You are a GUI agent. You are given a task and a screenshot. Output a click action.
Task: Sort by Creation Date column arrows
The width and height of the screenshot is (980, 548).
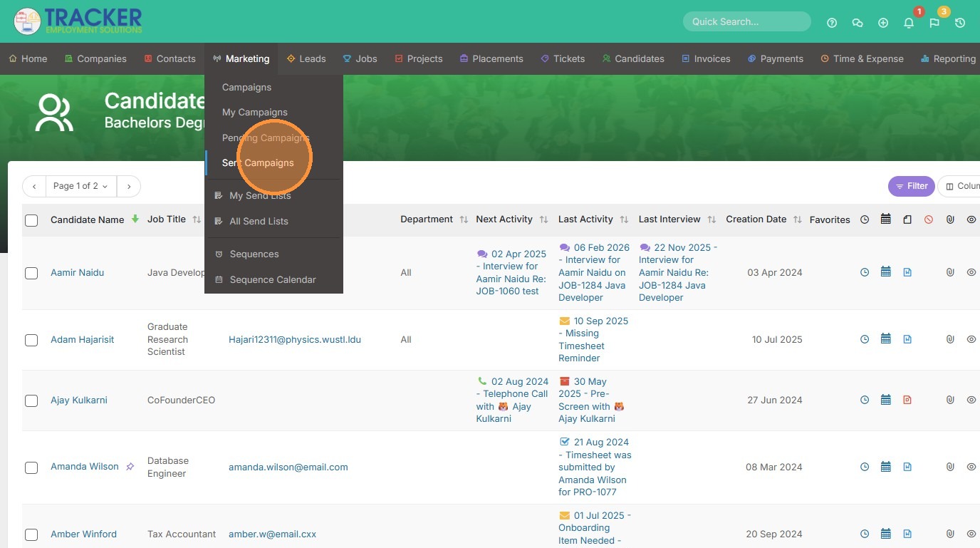point(798,219)
